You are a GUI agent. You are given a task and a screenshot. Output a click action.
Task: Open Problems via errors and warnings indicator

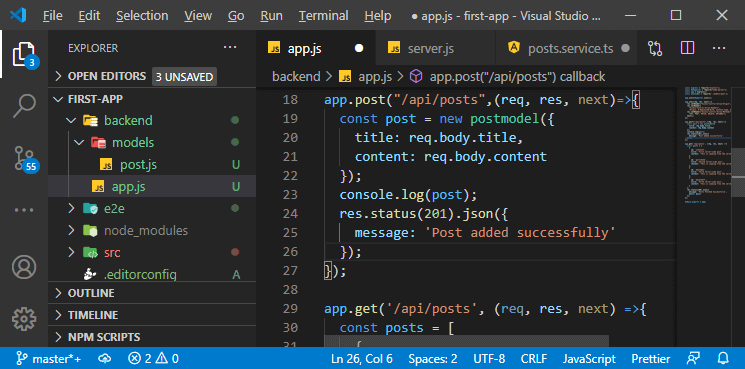point(154,359)
